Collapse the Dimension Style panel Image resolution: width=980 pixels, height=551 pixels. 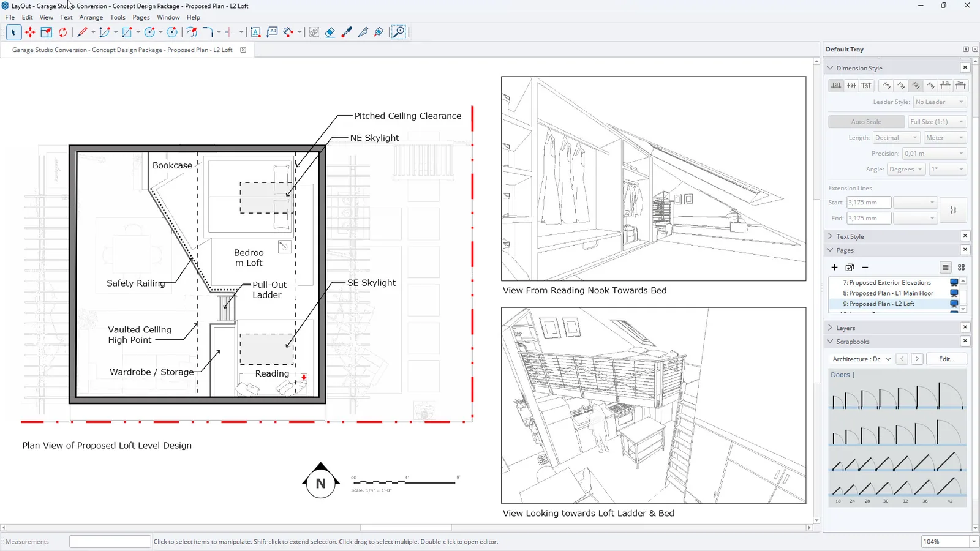pyautogui.click(x=831, y=68)
